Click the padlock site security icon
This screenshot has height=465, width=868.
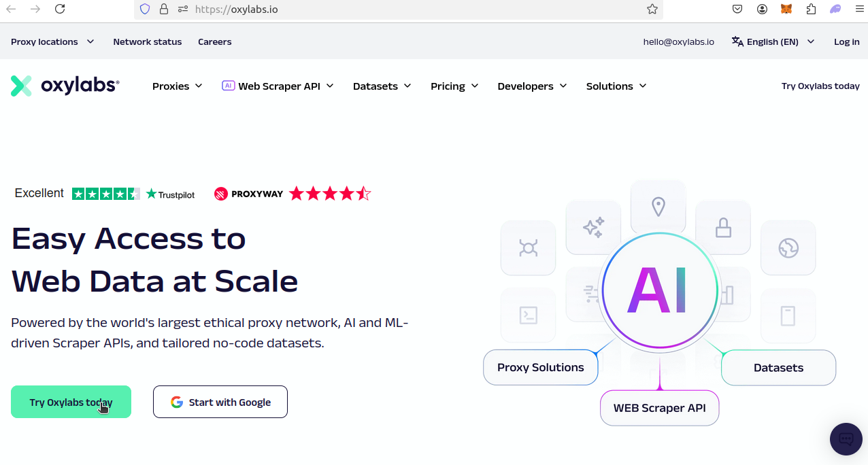(x=163, y=9)
